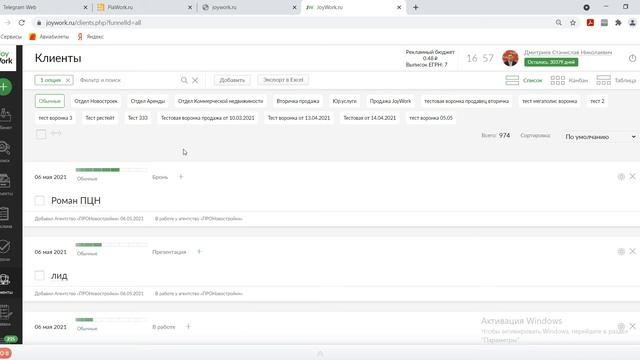Open the sorting 'По умолчанию' dropdown

tap(600, 137)
